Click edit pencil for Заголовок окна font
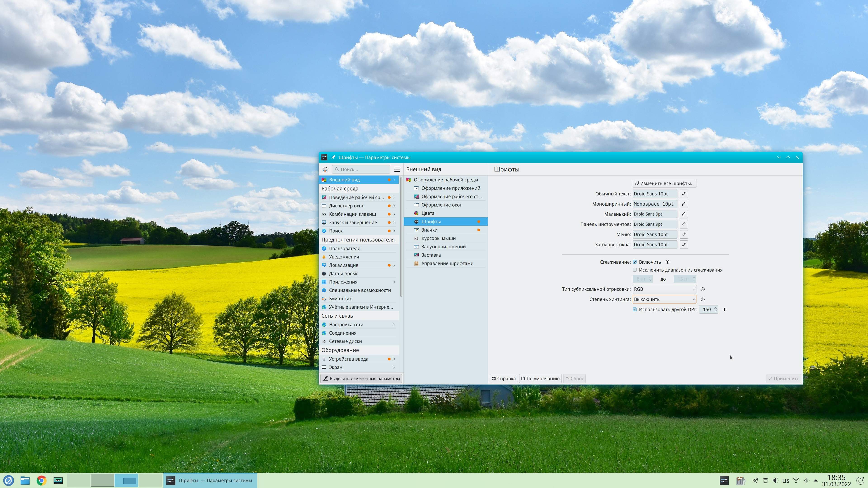868x488 pixels. pos(683,245)
